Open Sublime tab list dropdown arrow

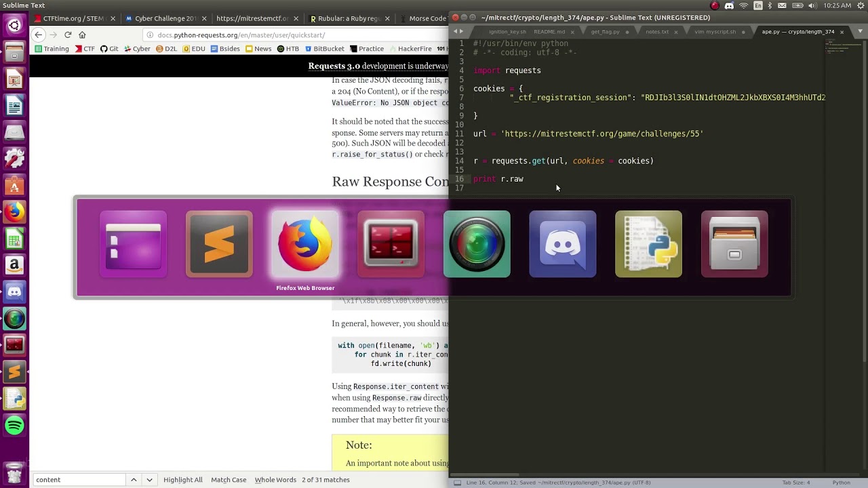tap(861, 31)
